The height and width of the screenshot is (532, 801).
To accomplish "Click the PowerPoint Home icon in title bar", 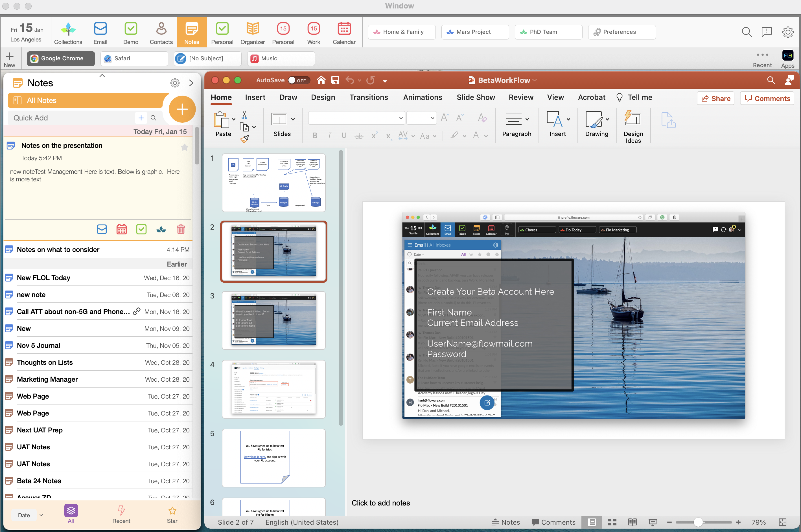I will point(321,80).
